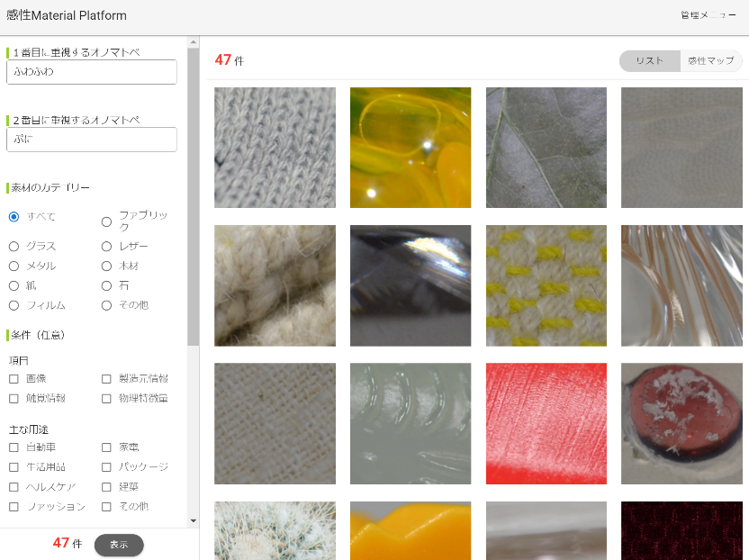
Task: Select the ファブリック category radio button
Action: (107, 221)
